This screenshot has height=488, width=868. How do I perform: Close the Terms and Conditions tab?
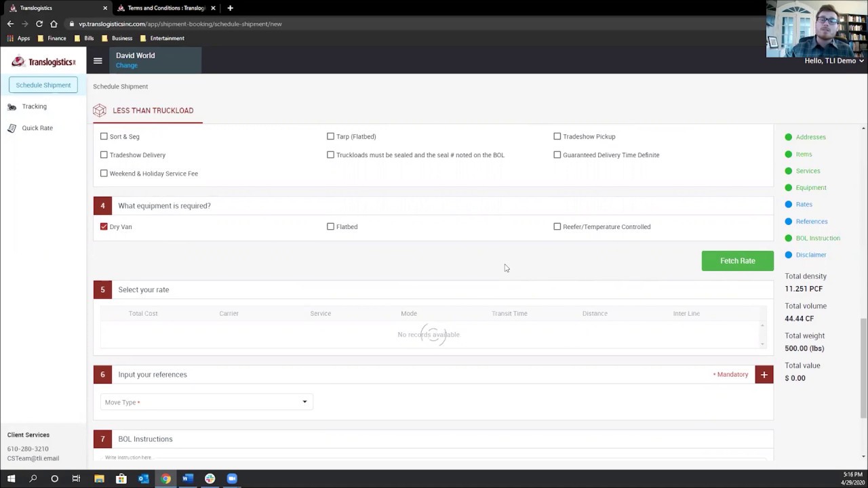[x=214, y=8]
